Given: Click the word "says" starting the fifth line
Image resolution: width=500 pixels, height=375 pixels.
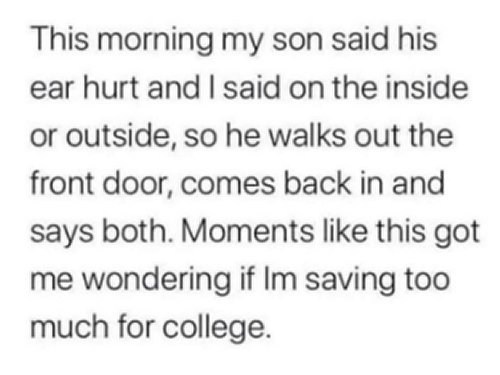Looking at the screenshot, I should [x=62, y=235].
